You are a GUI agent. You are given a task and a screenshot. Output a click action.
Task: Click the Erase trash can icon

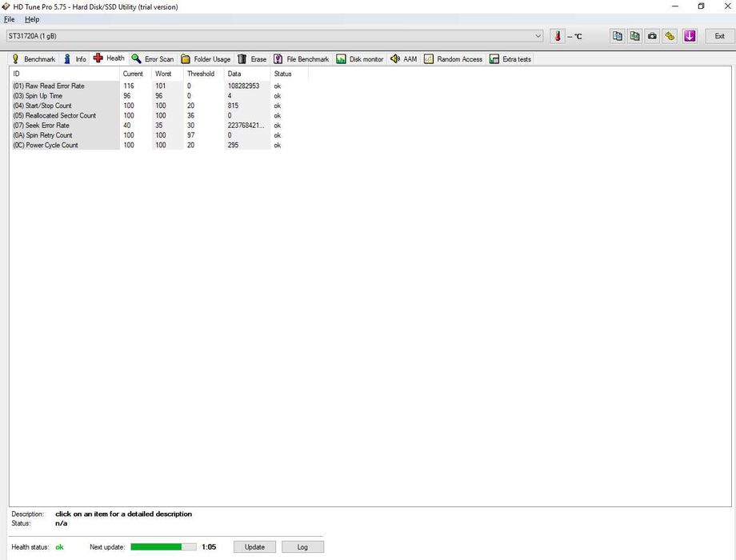(242, 58)
